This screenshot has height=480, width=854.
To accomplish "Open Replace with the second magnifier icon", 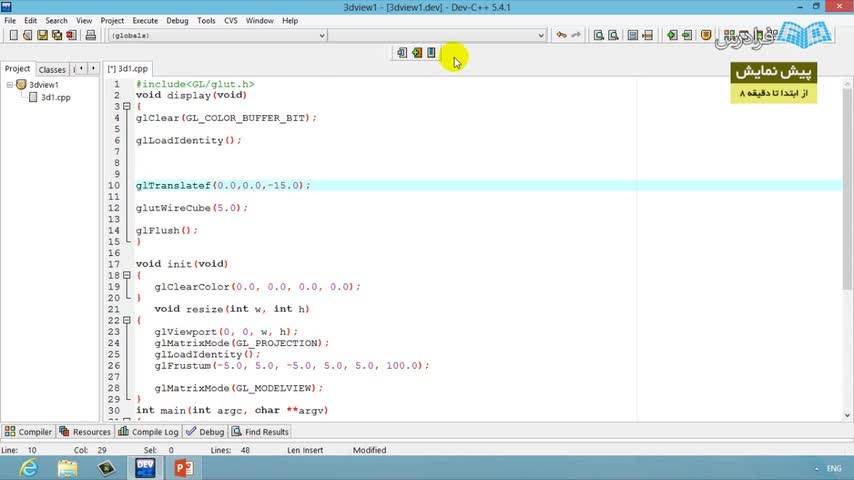I will coord(613,35).
